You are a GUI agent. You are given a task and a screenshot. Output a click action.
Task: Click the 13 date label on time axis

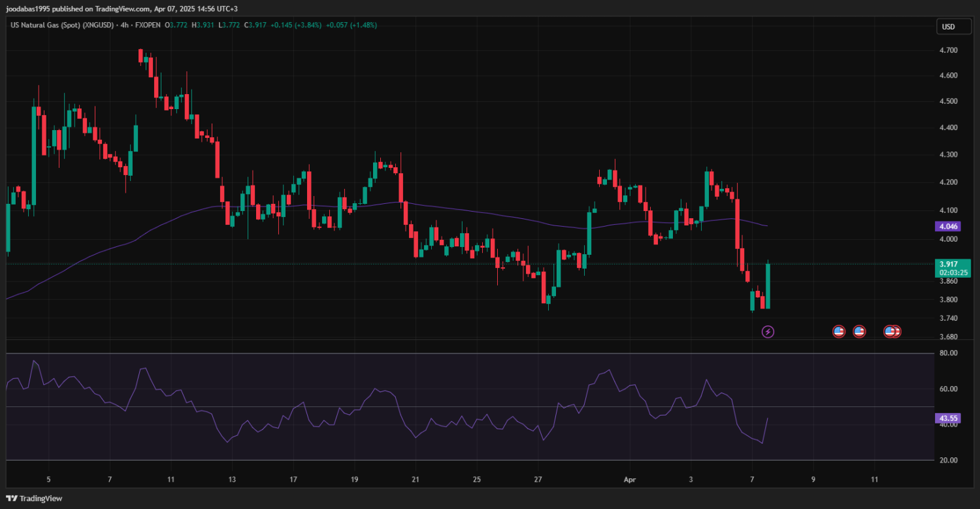click(x=232, y=479)
